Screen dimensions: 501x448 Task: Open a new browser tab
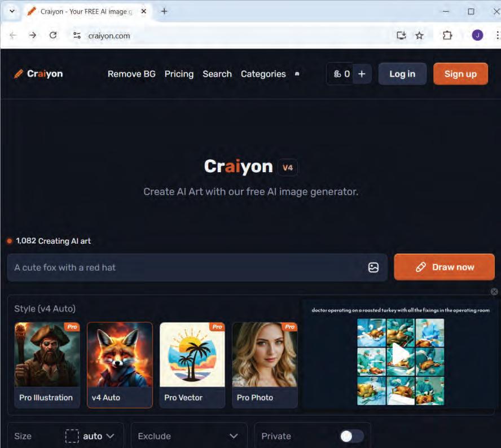[x=164, y=11]
